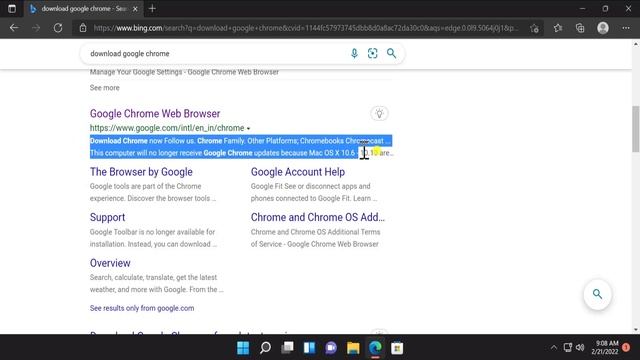This screenshot has height=360, width=640.
Task: Click the lock site info icon
Action: pos(83,28)
